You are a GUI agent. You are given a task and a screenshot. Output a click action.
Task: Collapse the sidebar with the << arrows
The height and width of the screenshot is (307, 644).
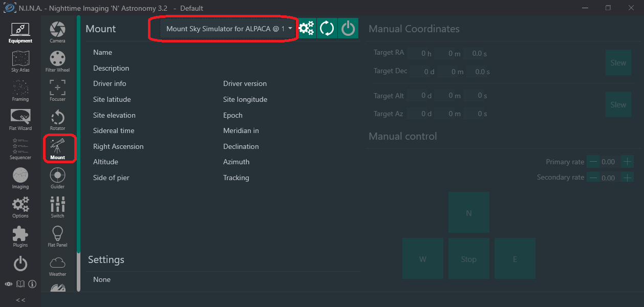click(x=20, y=300)
